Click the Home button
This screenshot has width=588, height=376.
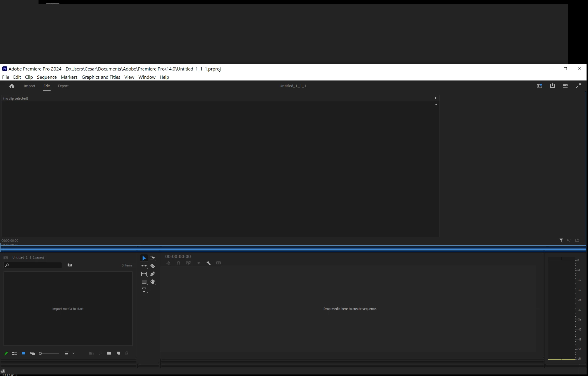tap(12, 86)
